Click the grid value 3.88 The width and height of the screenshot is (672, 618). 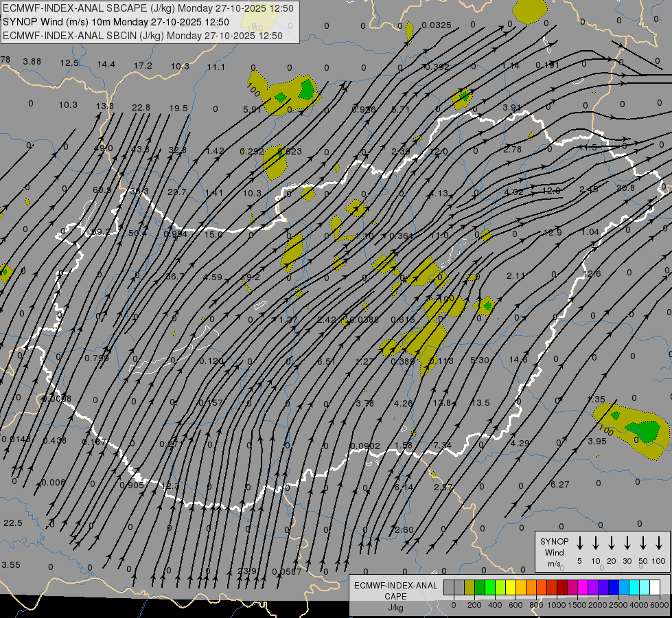tap(32, 62)
